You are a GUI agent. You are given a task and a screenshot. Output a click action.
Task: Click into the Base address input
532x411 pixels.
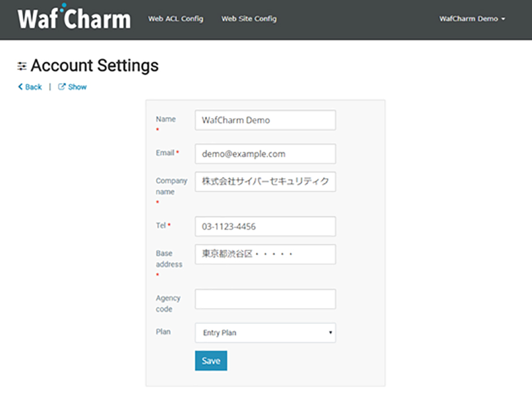[x=265, y=254]
